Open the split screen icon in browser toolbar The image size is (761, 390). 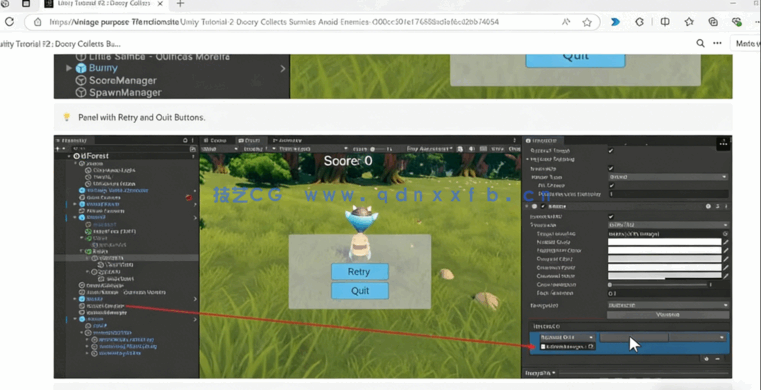point(665,22)
